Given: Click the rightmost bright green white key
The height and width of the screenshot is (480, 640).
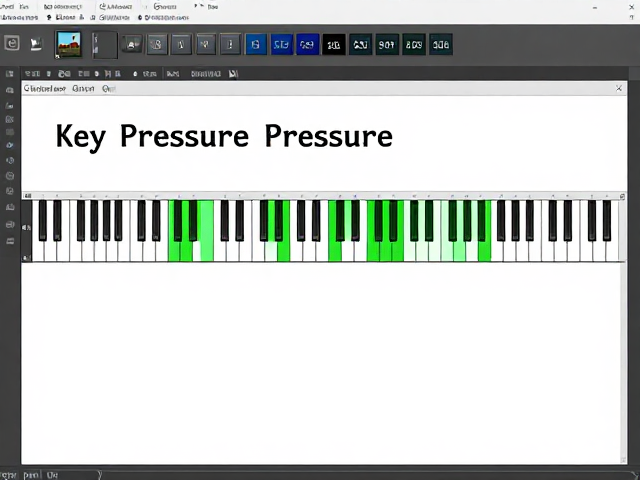Looking at the screenshot, I should point(485,251).
